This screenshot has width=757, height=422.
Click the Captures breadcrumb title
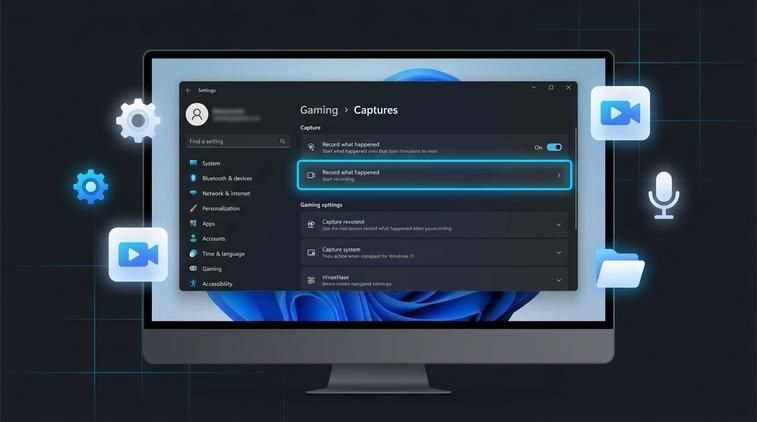(x=376, y=110)
